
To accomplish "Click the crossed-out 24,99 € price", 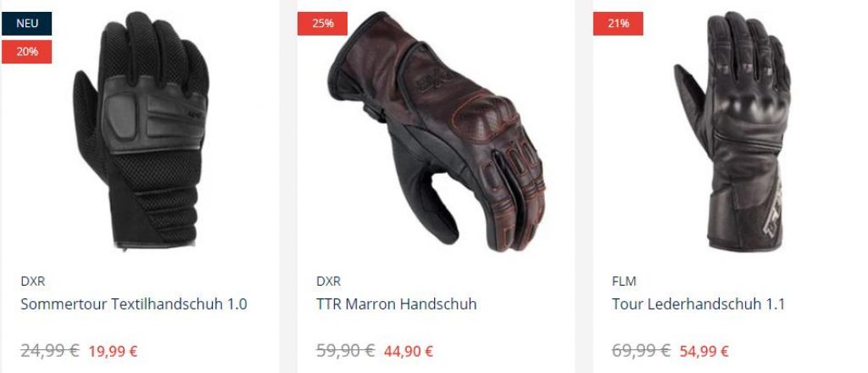I will tap(50, 350).
